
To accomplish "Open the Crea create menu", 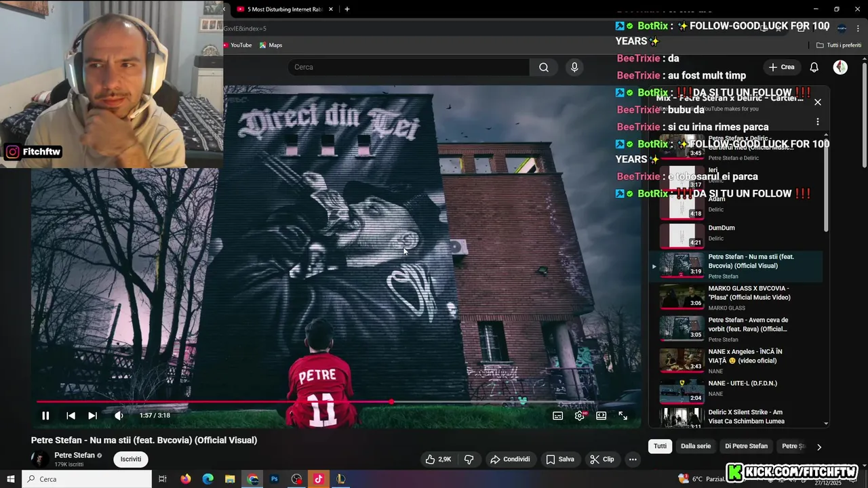I will pyautogui.click(x=781, y=67).
